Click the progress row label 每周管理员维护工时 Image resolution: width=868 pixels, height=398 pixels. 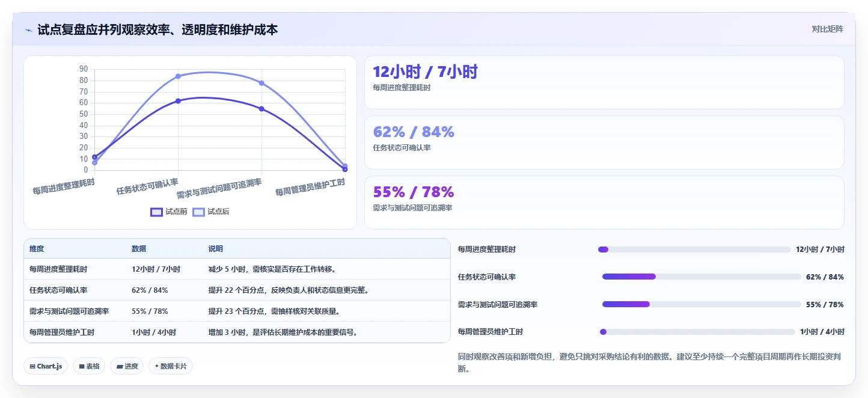[x=491, y=332]
